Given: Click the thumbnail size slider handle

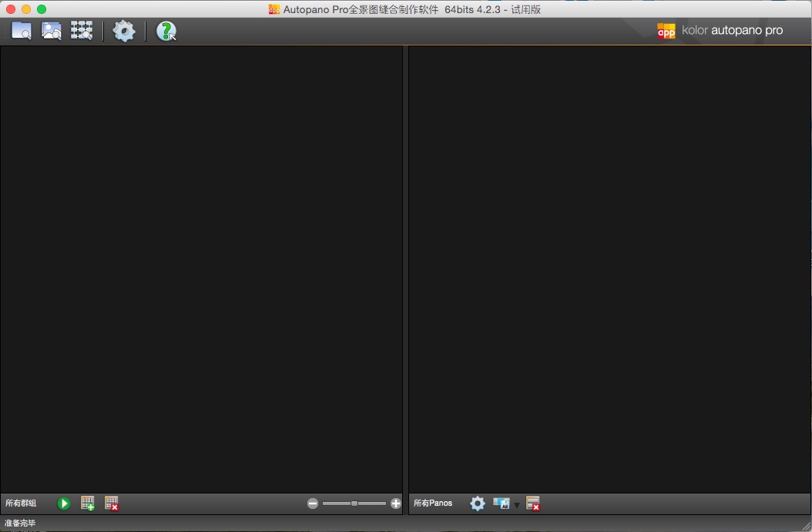Looking at the screenshot, I should pyautogui.click(x=354, y=503).
